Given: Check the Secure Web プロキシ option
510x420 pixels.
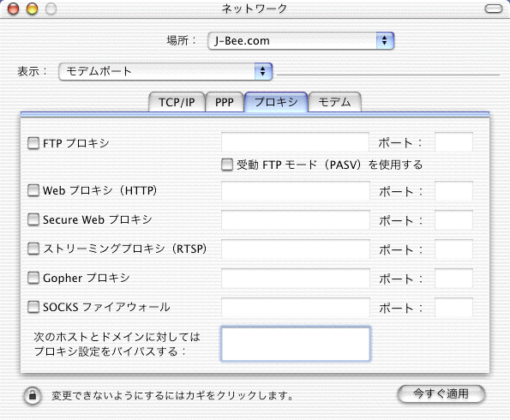Looking at the screenshot, I should (x=33, y=219).
